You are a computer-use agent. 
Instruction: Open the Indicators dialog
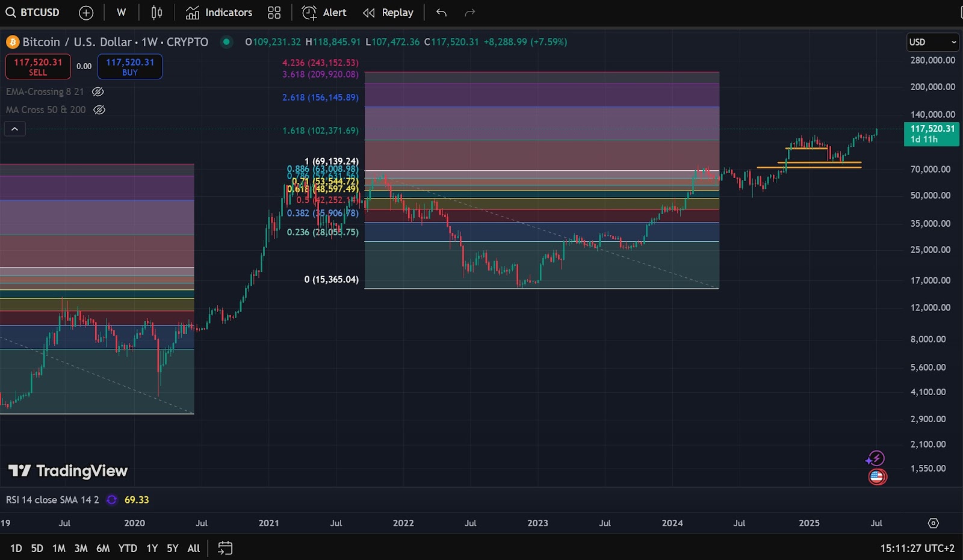pos(219,13)
